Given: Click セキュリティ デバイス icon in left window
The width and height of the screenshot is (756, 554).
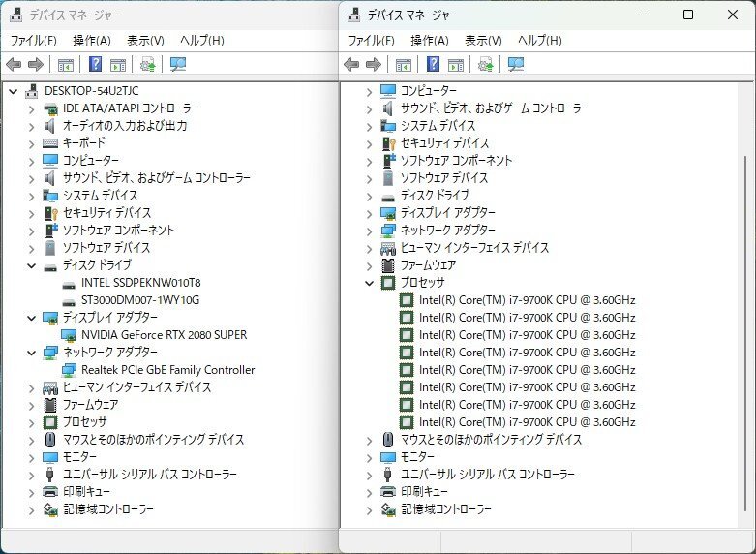Looking at the screenshot, I should coord(50,213).
